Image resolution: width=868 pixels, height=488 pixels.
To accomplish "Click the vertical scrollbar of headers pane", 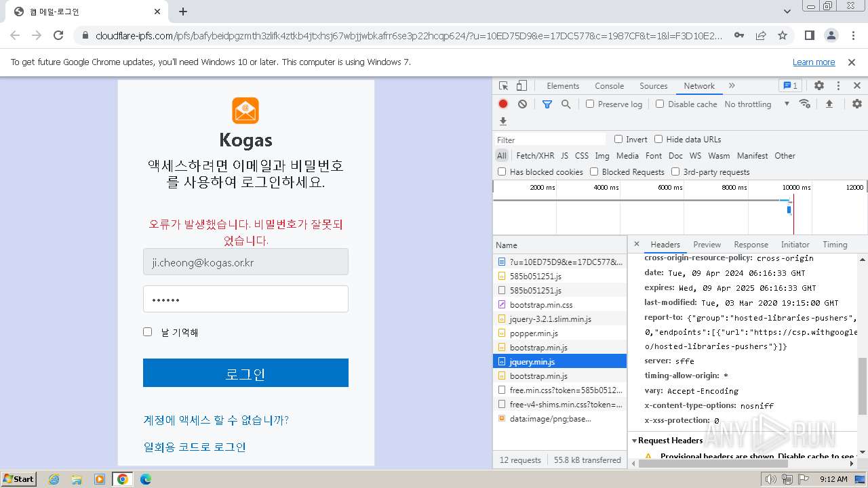I will coord(862,386).
